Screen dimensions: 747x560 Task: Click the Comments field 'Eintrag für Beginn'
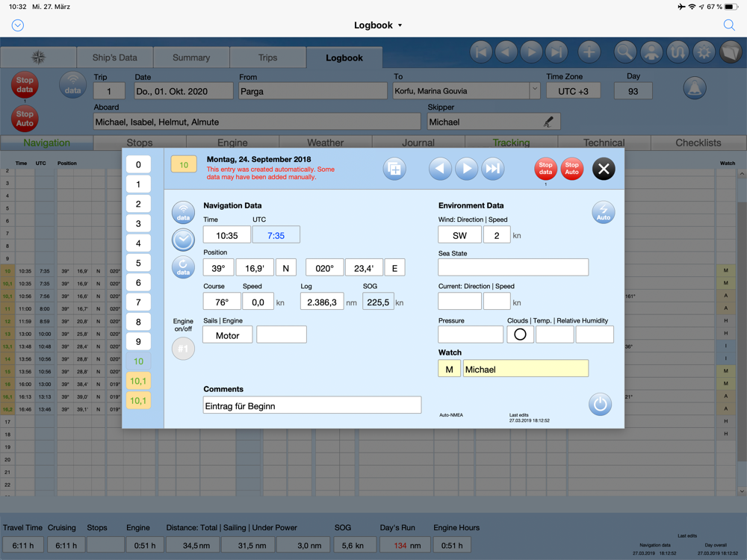pos(312,405)
